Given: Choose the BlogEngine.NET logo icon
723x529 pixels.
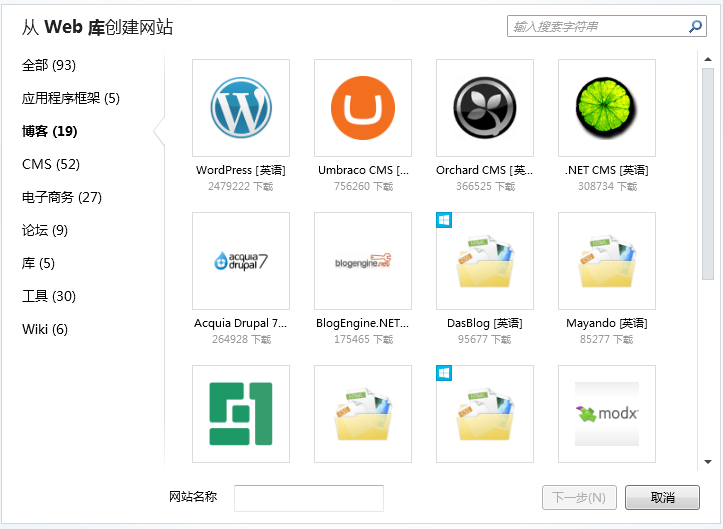Looking at the screenshot, I should [x=363, y=261].
